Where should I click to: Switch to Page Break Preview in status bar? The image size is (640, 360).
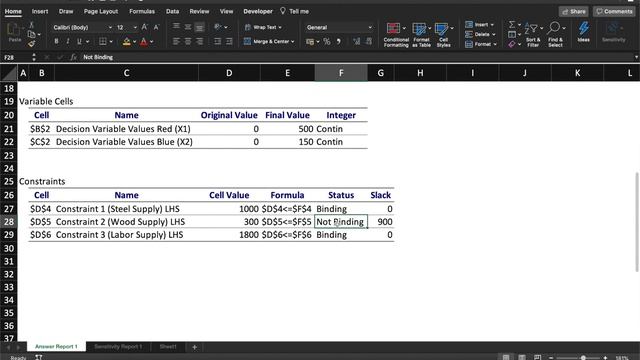tap(538, 358)
